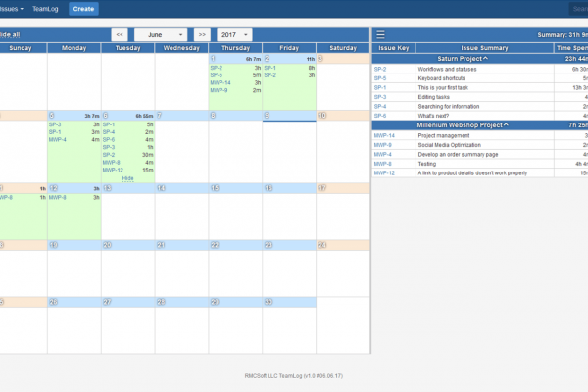Select day 27 header on Tuesday
Viewport: 588px width, 392px height.
click(127, 302)
